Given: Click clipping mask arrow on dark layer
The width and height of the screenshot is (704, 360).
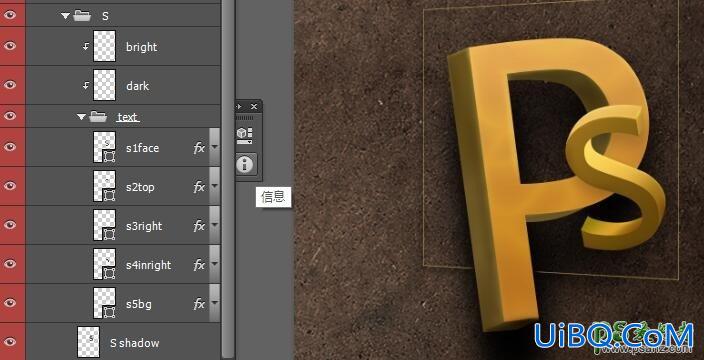Looking at the screenshot, I should point(86,85).
